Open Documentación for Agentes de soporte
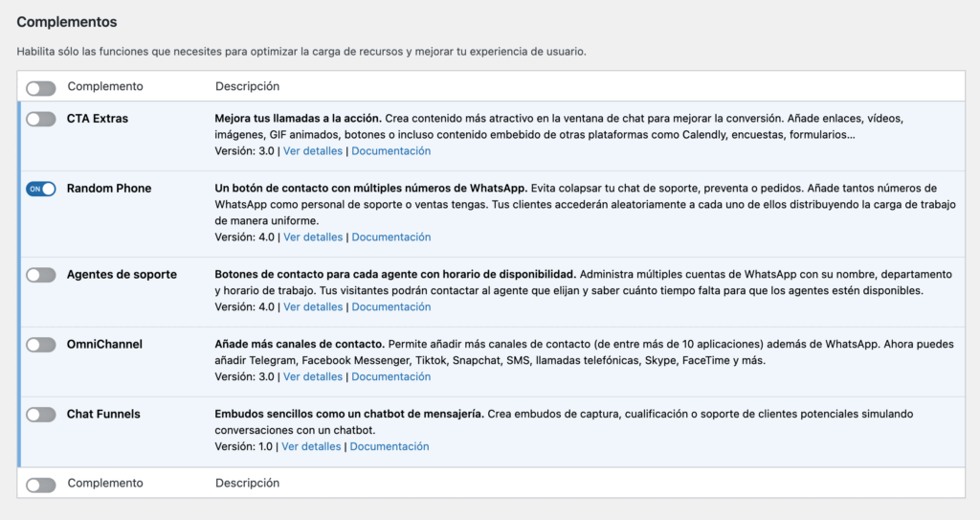 click(x=390, y=307)
